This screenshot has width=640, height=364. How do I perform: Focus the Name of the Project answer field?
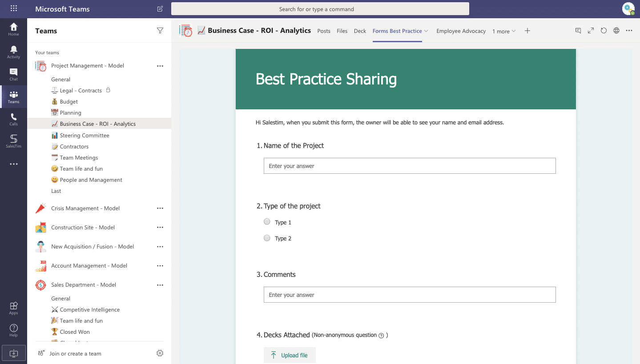(x=410, y=166)
